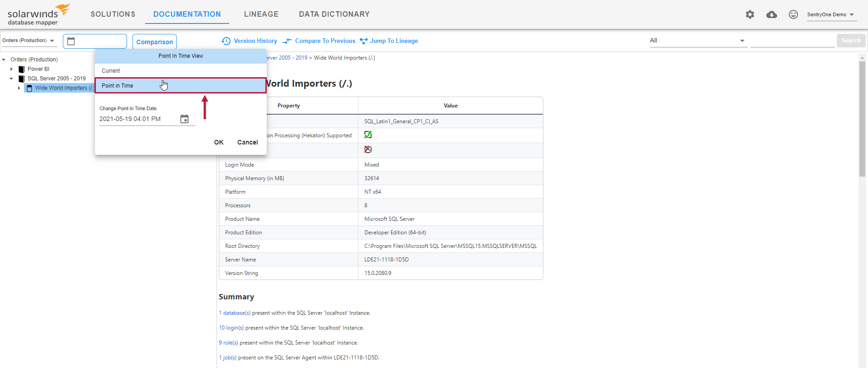Open the Documentation tab
The width and height of the screenshot is (868, 368).
[x=187, y=14]
